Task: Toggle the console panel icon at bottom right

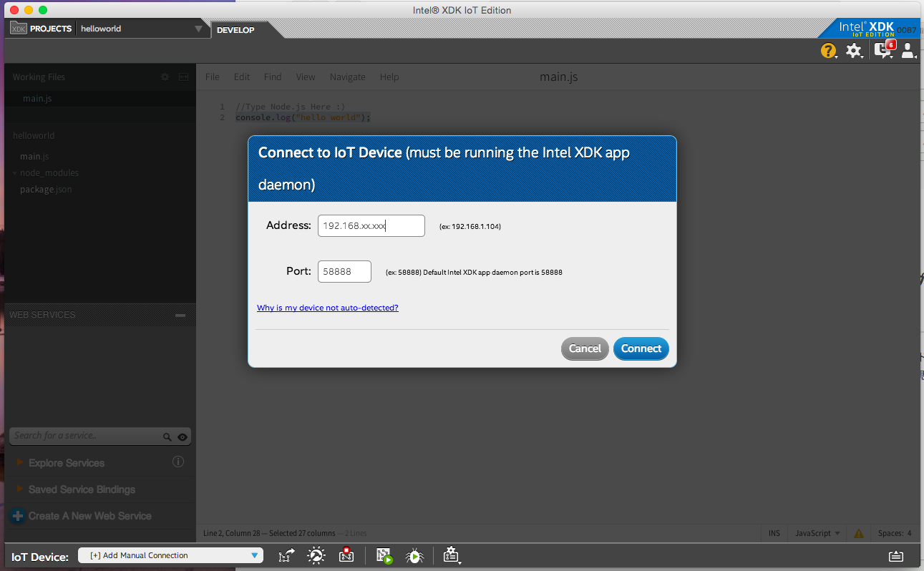Action: coord(895,555)
